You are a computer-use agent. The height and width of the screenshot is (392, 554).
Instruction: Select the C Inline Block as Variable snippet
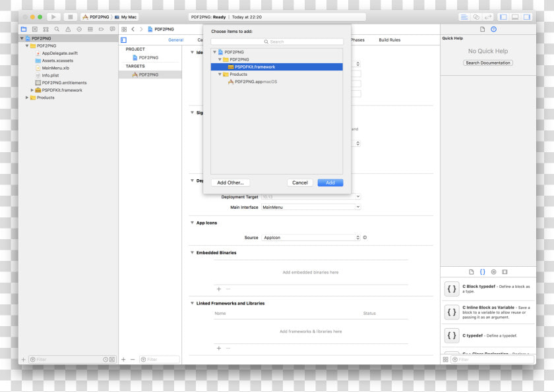point(488,312)
